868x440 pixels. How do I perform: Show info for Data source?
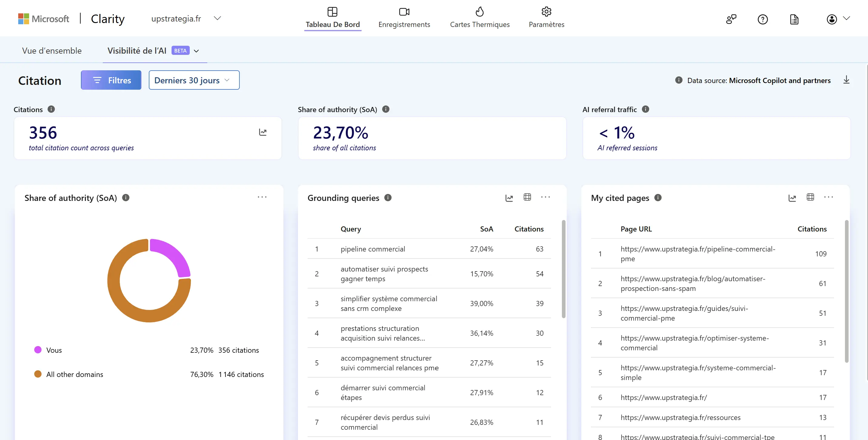[x=679, y=80]
